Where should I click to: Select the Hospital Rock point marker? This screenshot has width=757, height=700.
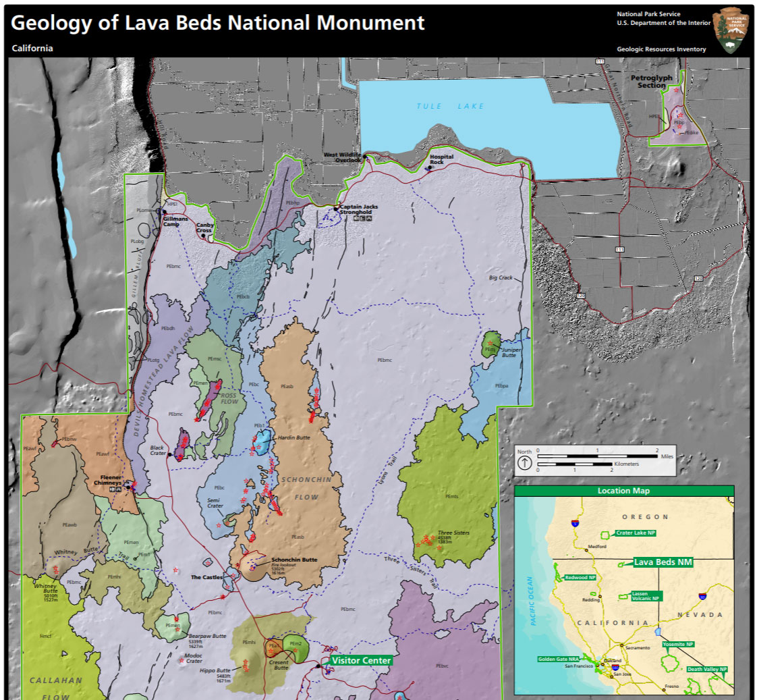[x=429, y=167]
